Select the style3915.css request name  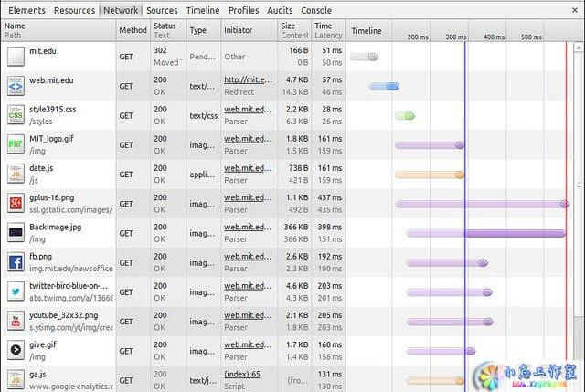[x=53, y=110]
